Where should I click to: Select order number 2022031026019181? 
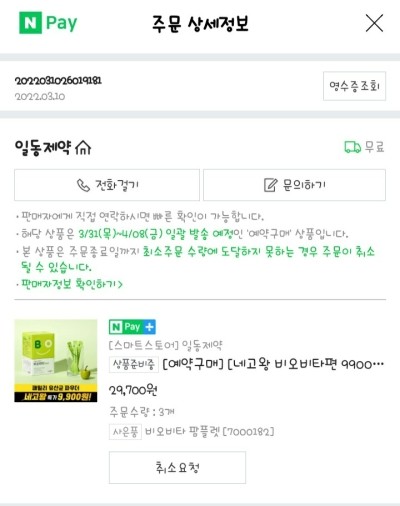[x=58, y=81]
